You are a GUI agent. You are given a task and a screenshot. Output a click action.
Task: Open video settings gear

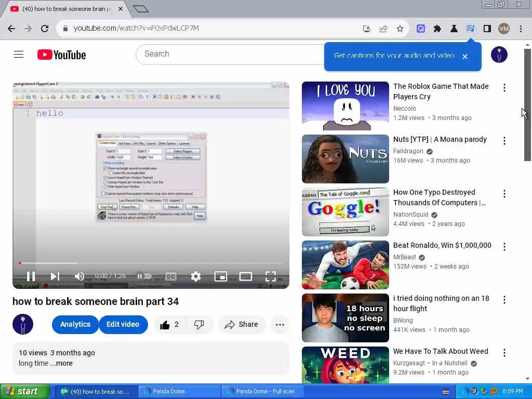[196, 276]
